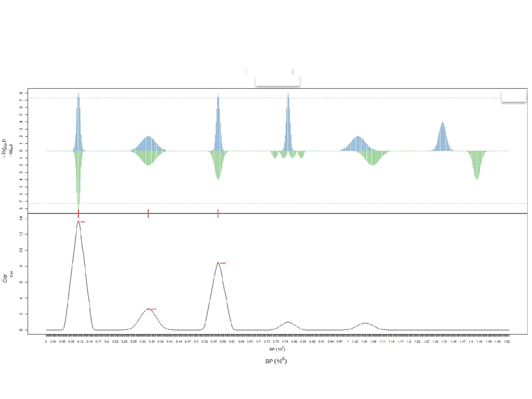This screenshot has width=532, height=399.
Task: Click the '10' tick on the Cov axis
Action: tap(21, 250)
